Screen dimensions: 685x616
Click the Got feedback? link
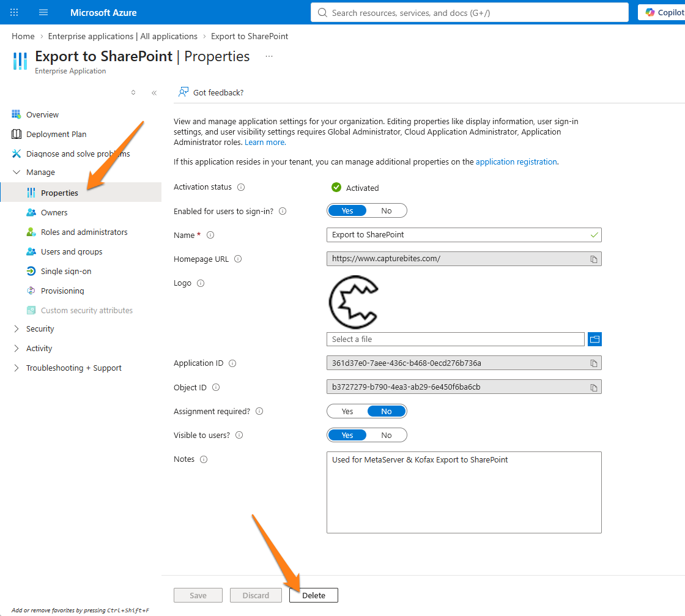click(218, 92)
